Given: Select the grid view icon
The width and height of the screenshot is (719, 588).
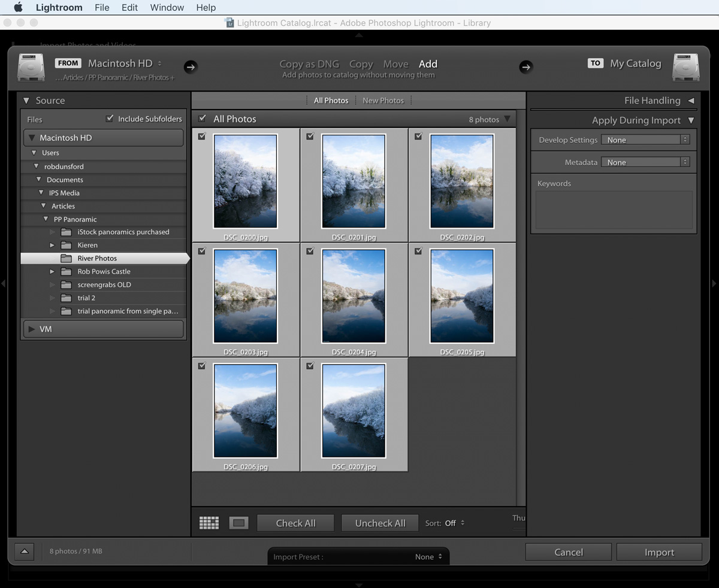Looking at the screenshot, I should (x=209, y=522).
